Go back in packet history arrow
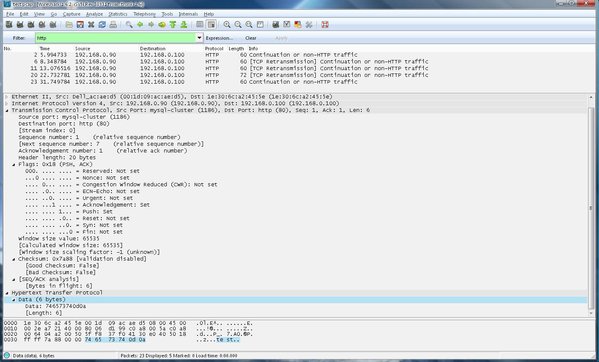This screenshot has height=362, width=599. click(140, 24)
